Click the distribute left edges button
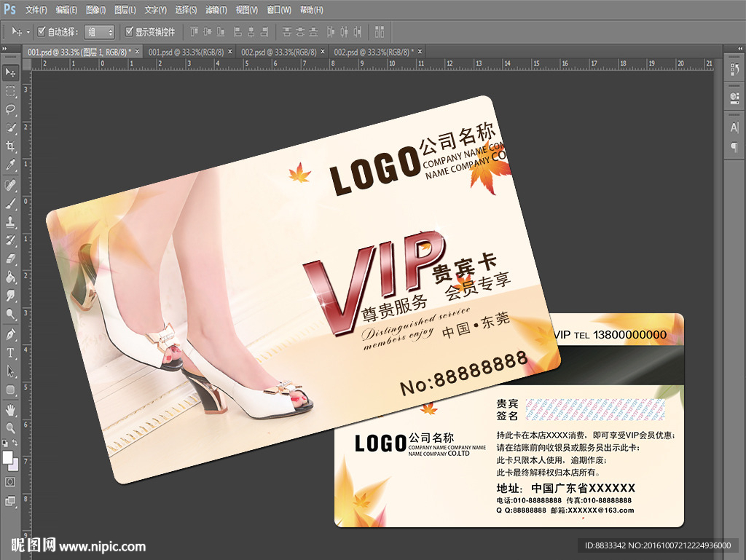This screenshot has width=746, height=560. 331,32
